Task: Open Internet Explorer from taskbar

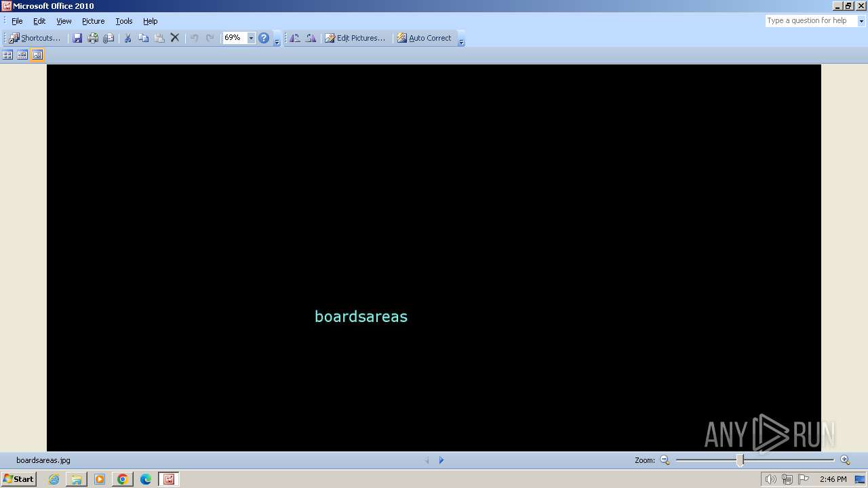Action: pos(54,479)
